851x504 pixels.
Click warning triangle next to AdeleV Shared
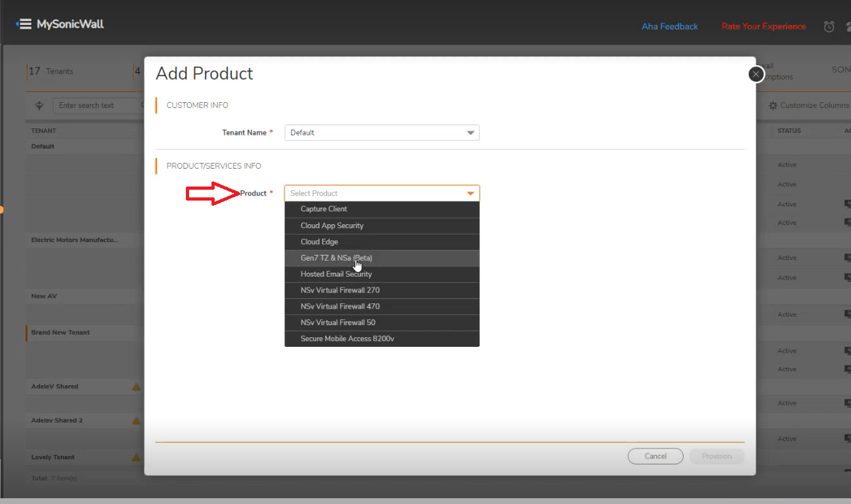(x=136, y=386)
